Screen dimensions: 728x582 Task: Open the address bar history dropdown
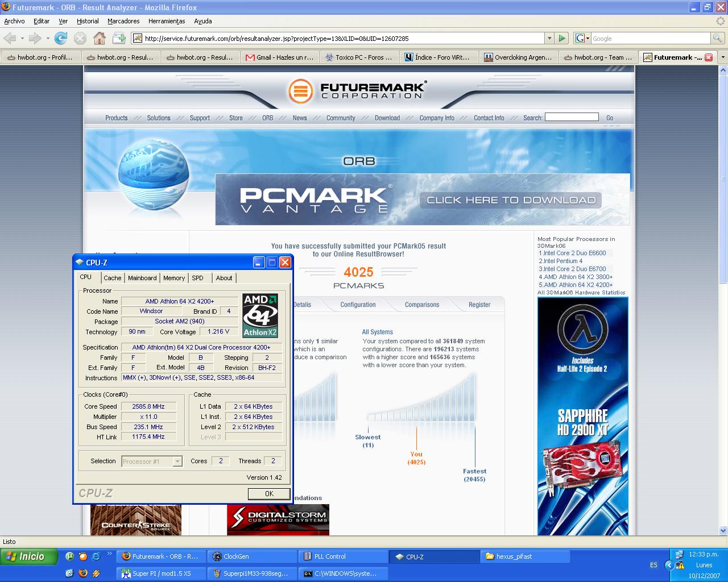(x=549, y=38)
